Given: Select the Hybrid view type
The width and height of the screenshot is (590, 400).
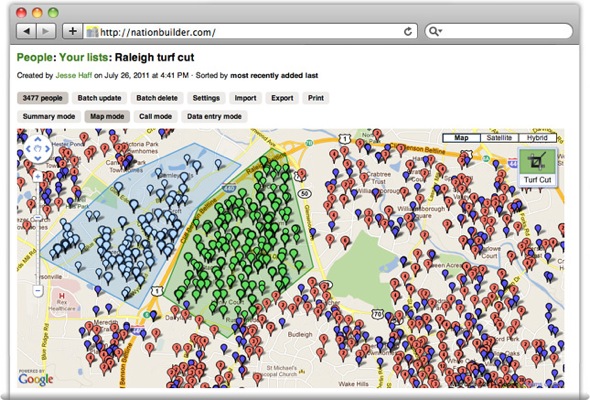Looking at the screenshot, I should click(x=537, y=138).
